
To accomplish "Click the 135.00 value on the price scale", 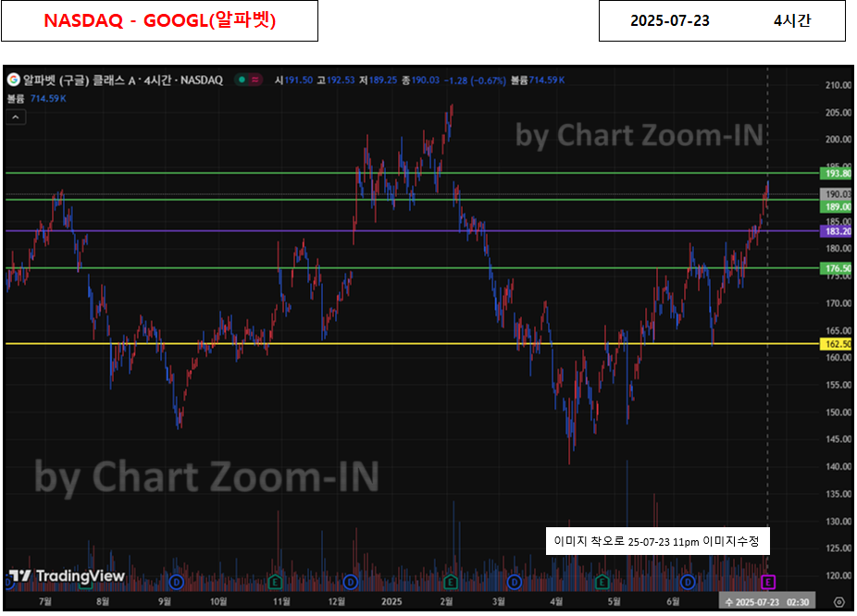I will [x=838, y=494].
